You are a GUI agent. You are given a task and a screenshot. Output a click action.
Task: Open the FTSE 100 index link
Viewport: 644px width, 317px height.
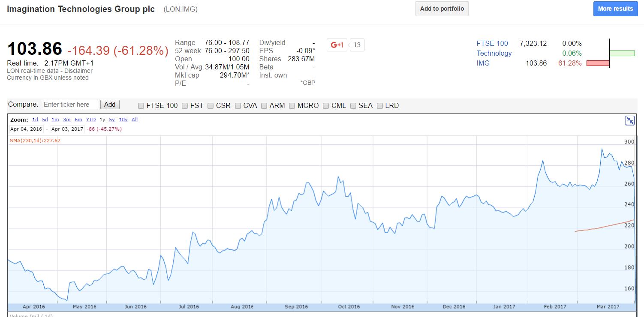[492, 43]
